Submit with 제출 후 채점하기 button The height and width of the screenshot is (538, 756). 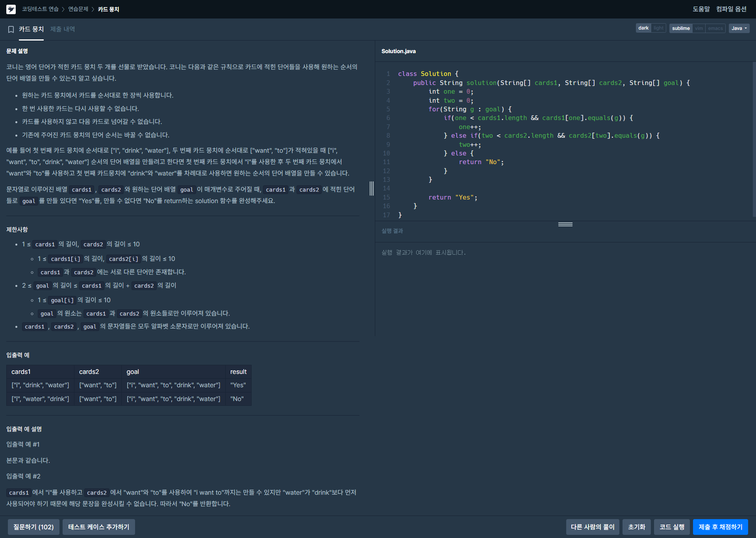(x=721, y=527)
